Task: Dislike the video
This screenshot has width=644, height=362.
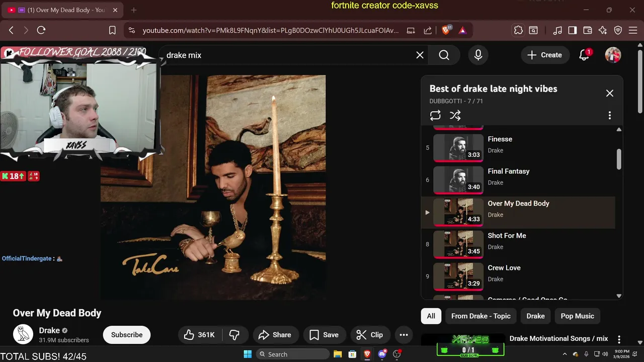Action: coord(234,335)
